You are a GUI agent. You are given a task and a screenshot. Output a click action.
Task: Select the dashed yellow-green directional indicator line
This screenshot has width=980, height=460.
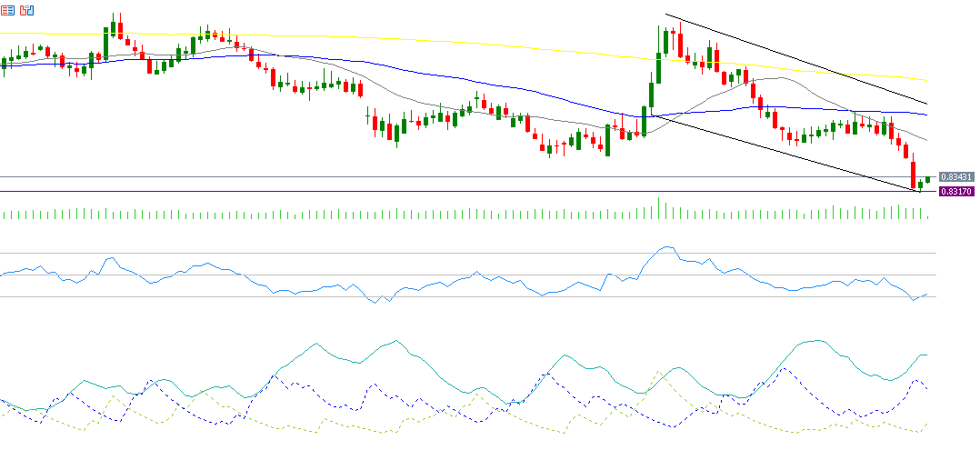(x=656, y=371)
